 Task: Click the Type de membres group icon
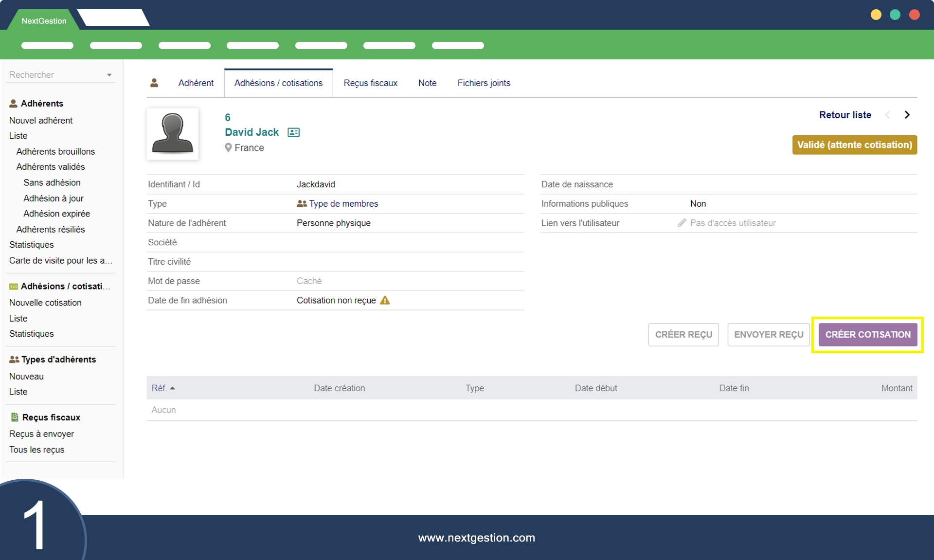pyautogui.click(x=302, y=204)
